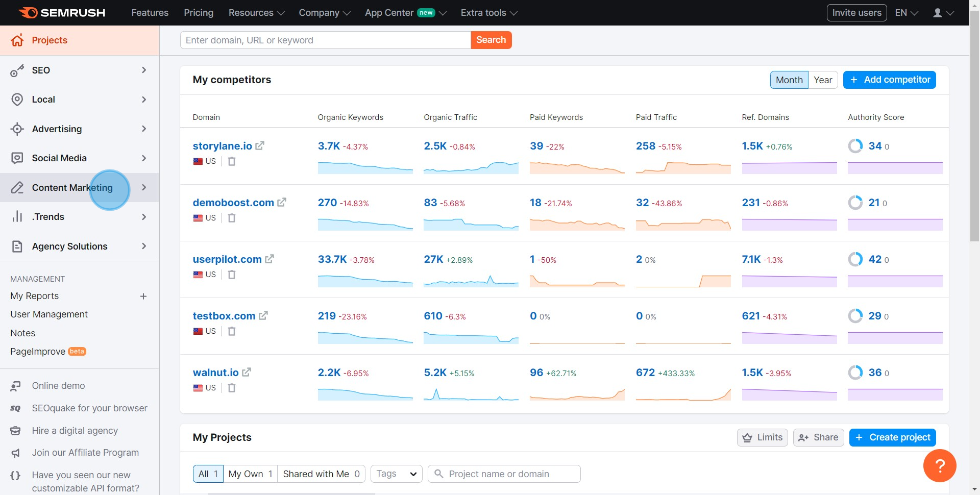
Task: Open external link icon for storylane.io
Action: pos(260,146)
